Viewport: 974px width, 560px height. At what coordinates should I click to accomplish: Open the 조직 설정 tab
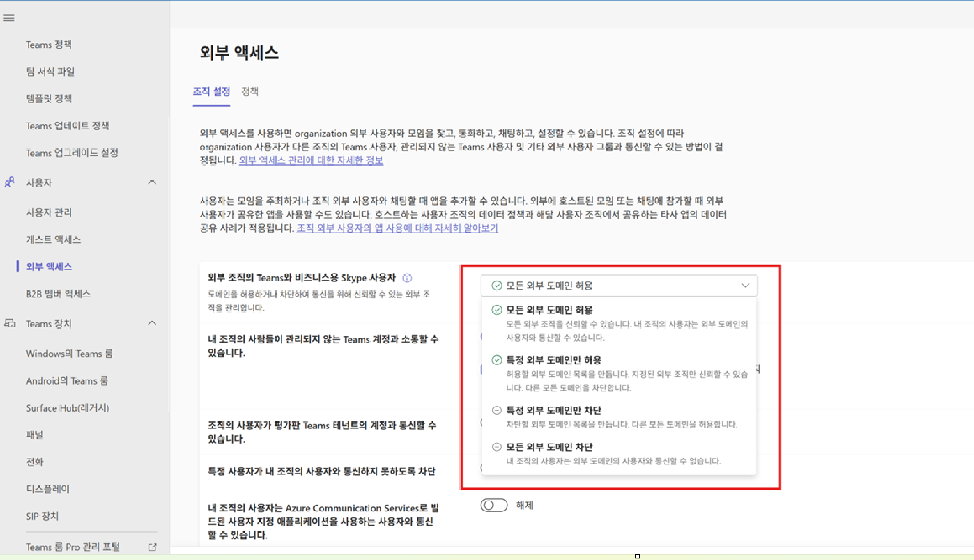211,91
